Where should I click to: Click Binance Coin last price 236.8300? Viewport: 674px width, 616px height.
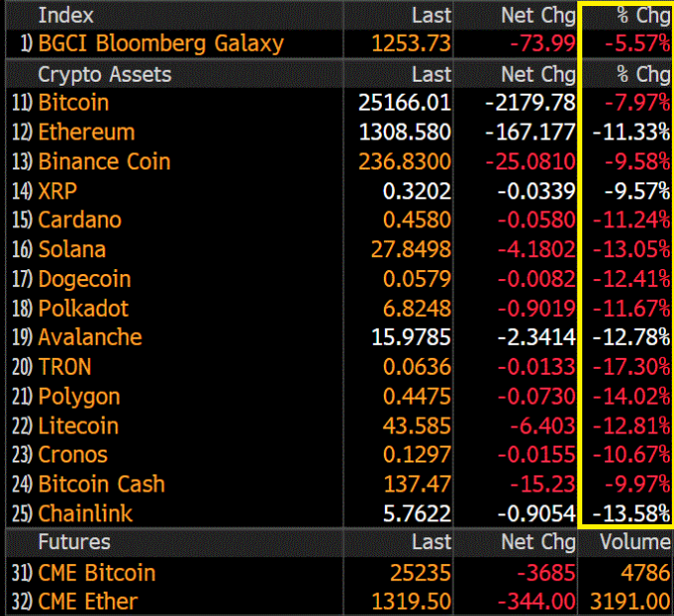coord(405,161)
